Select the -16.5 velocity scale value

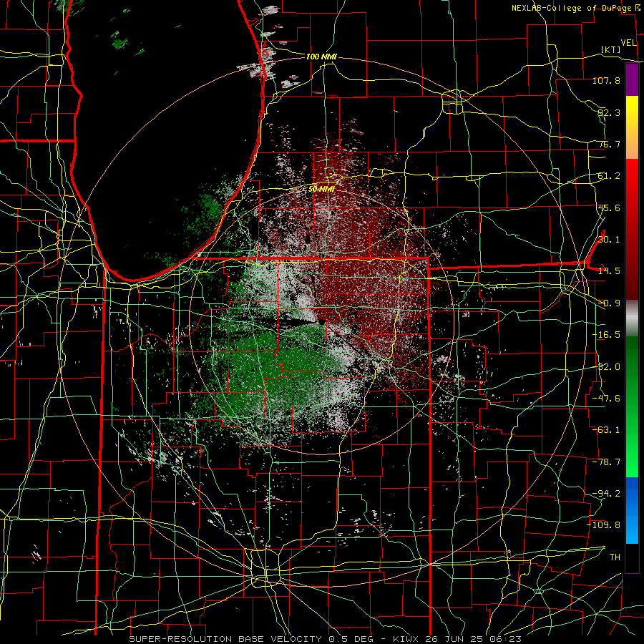[x=606, y=335]
